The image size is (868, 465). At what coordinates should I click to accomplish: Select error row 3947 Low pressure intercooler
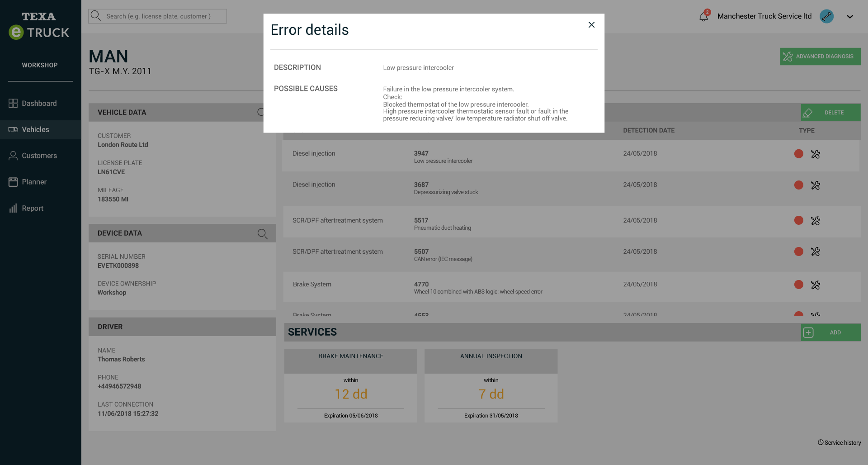[571, 156]
